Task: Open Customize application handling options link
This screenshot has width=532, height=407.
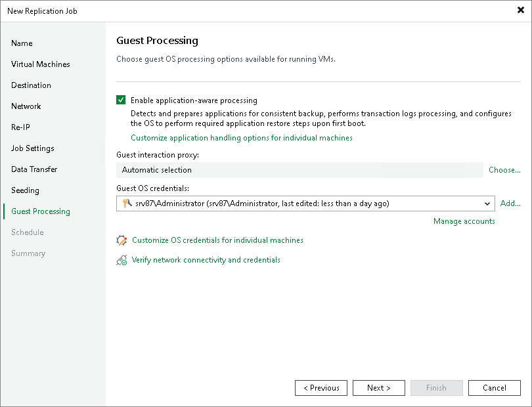Action: tap(242, 138)
